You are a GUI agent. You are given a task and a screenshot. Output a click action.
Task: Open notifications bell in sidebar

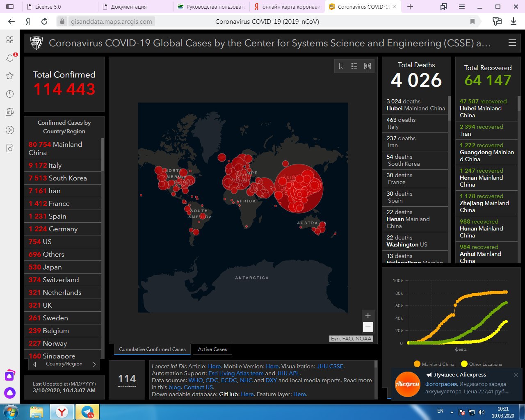[x=10, y=58]
